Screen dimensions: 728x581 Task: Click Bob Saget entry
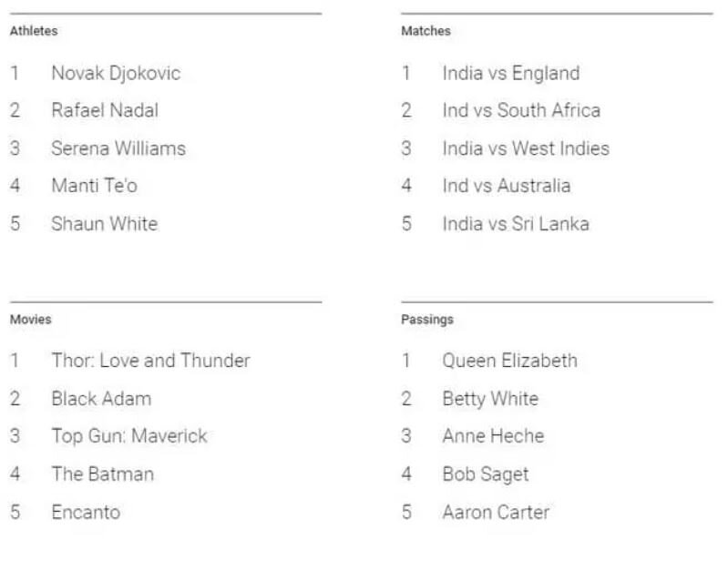pyautogui.click(x=486, y=474)
